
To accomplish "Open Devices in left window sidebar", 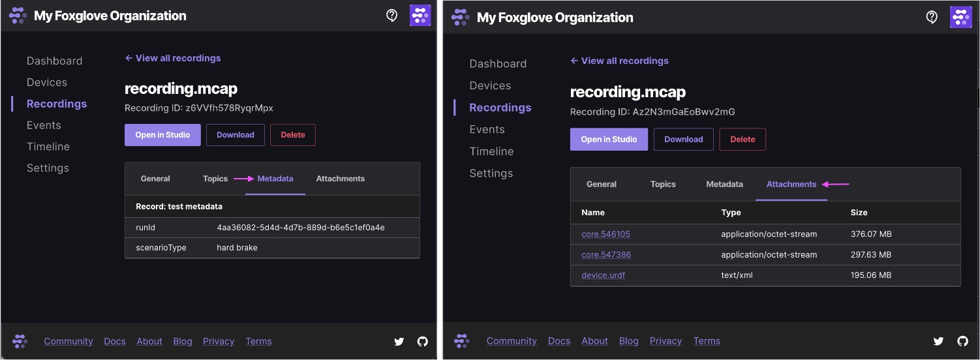I will tap(47, 82).
